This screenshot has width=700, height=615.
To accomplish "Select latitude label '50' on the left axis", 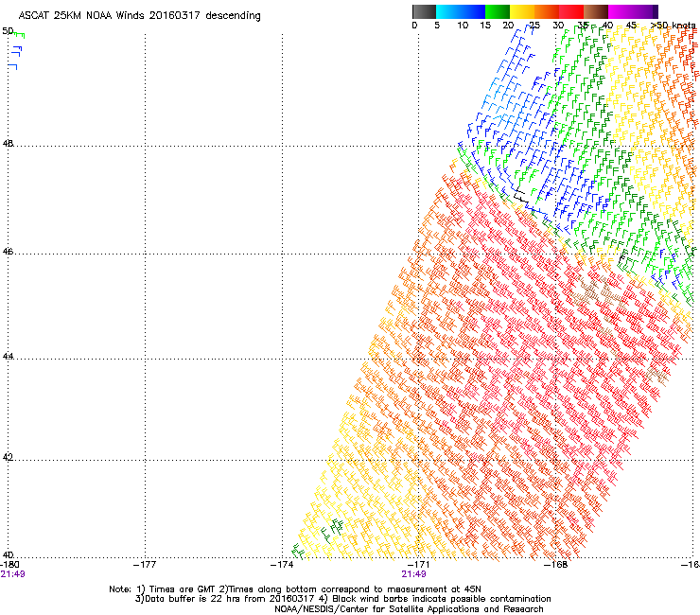I will click(8, 31).
